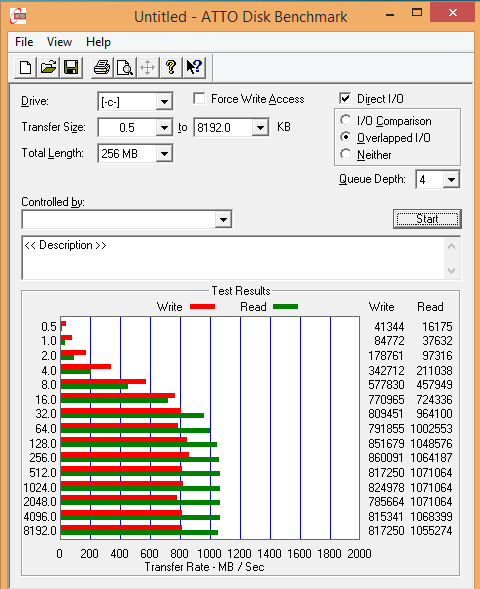Image resolution: width=480 pixels, height=589 pixels.
Task: Open the Drive dropdown
Action: [x=164, y=101]
